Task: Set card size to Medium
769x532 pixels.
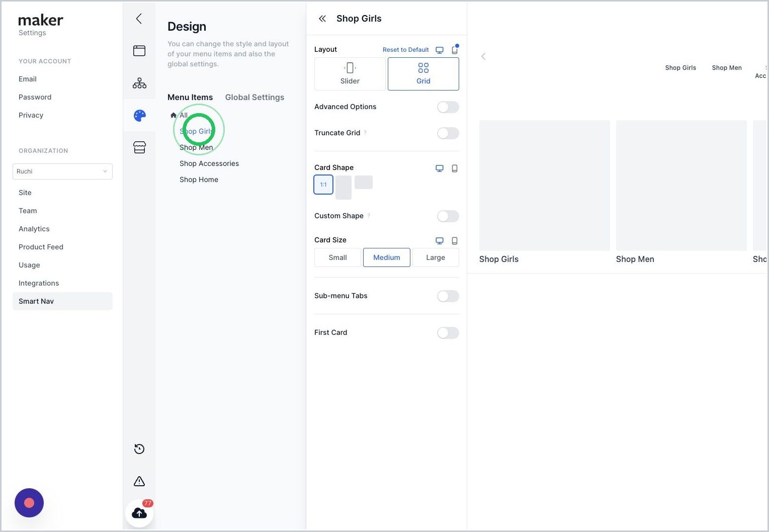Action: pyautogui.click(x=387, y=257)
